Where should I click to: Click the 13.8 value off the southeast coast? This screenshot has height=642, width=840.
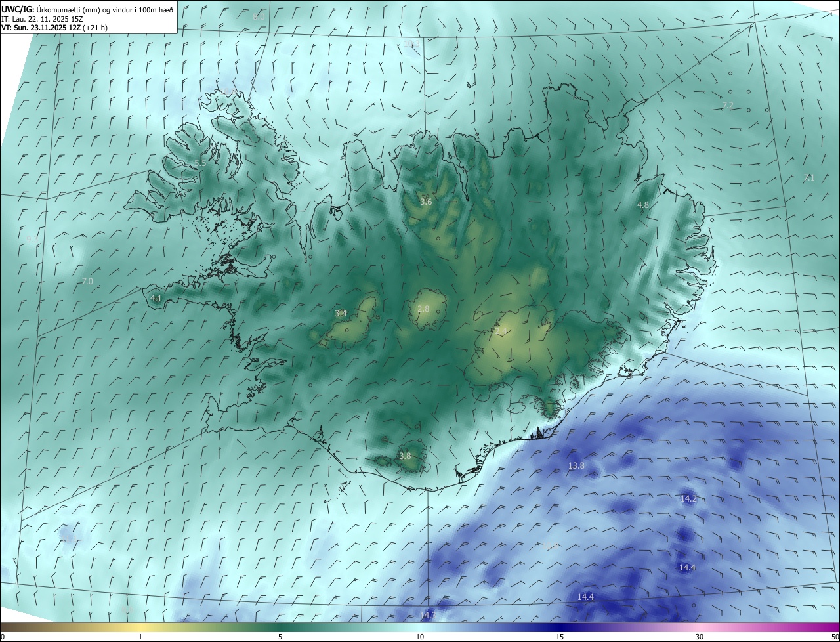click(x=576, y=466)
